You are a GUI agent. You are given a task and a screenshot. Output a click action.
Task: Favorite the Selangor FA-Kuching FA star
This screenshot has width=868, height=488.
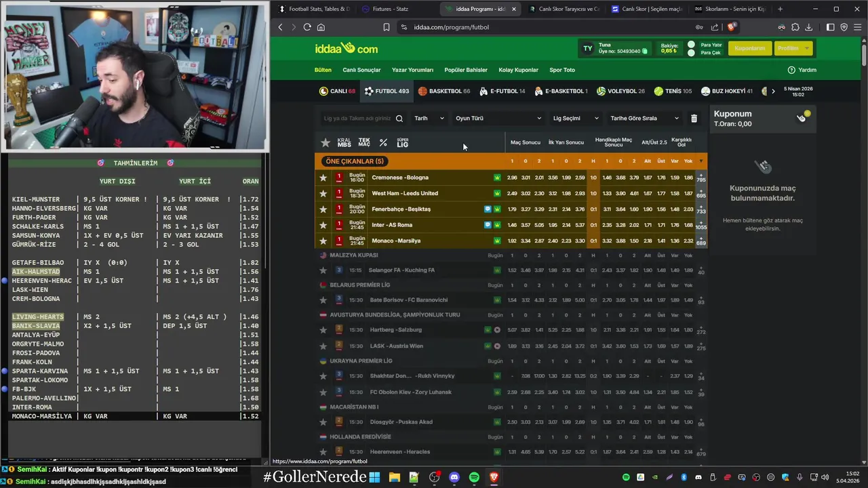[x=323, y=270]
